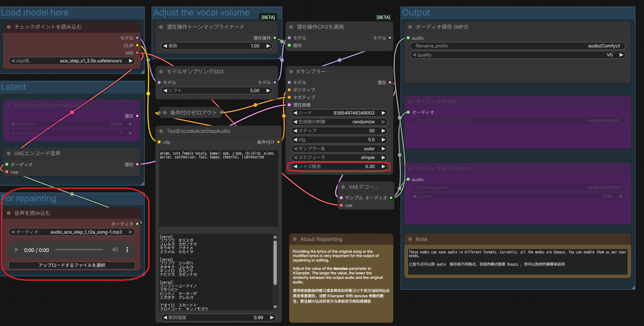Select the For repainting group title
The width and height of the screenshot is (644, 326).
coord(29,198)
